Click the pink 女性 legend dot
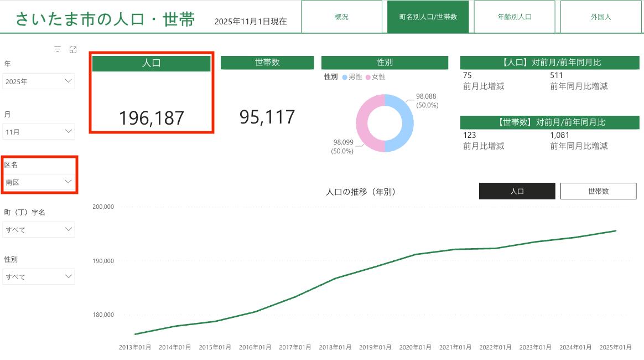The width and height of the screenshot is (644, 360). click(368, 77)
